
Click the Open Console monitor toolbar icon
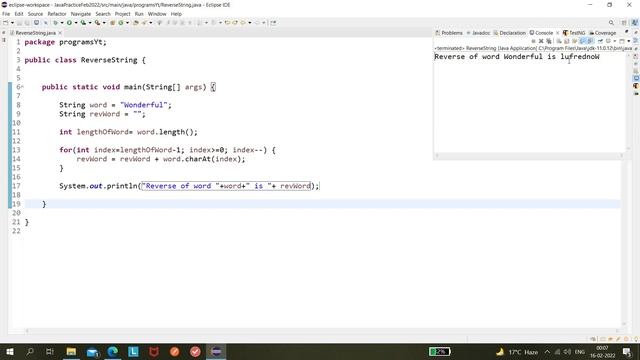point(36,23)
